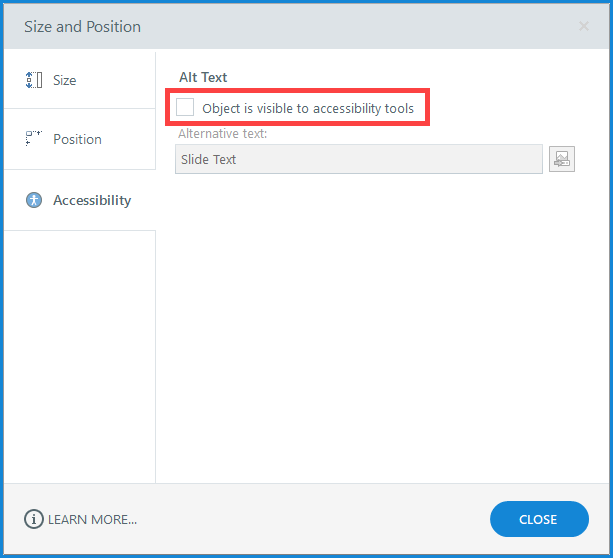Screen dimensions: 613x558
Task: Enable the accessibility tools visibility checkbox
Action: click(185, 107)
